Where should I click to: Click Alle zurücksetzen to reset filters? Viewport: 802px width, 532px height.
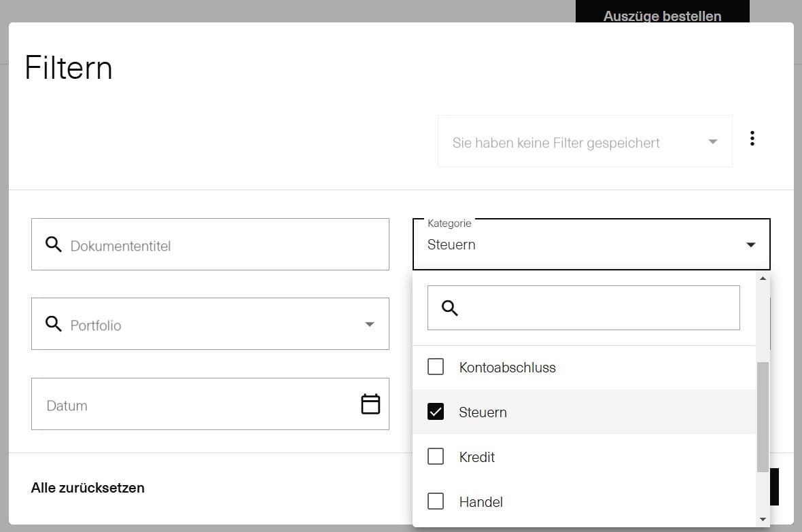click(88, 488)
